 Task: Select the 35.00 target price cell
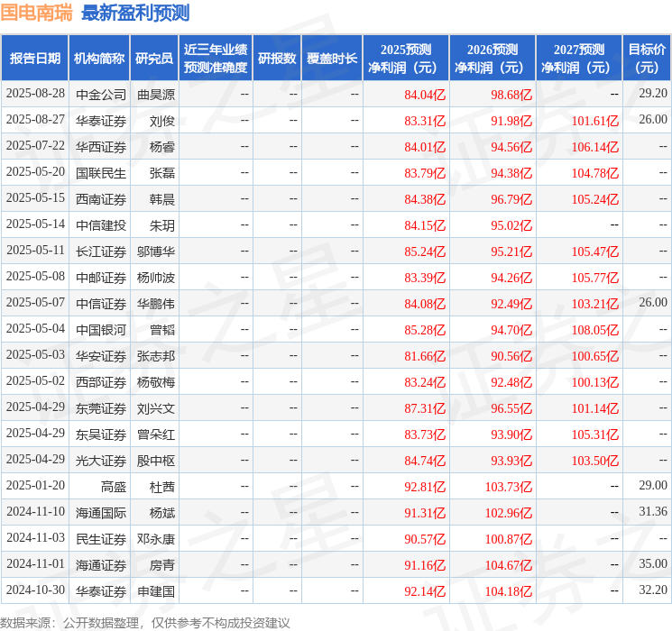tap(653, 565)
